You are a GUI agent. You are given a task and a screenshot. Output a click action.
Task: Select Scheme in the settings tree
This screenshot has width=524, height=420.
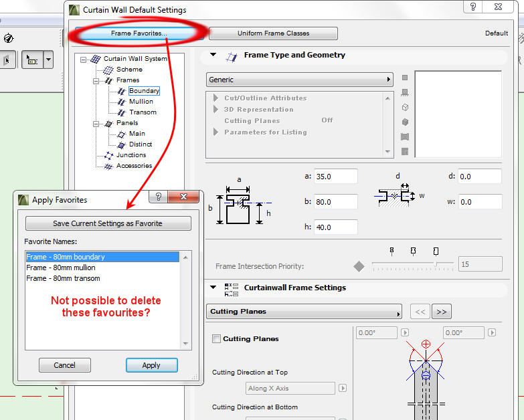[x=129, y=70]
